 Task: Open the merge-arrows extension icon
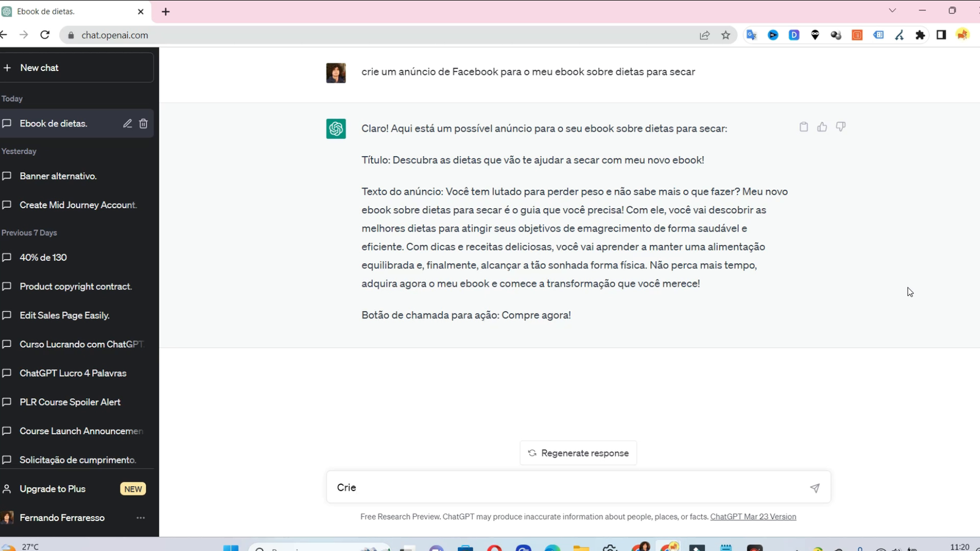899,36
